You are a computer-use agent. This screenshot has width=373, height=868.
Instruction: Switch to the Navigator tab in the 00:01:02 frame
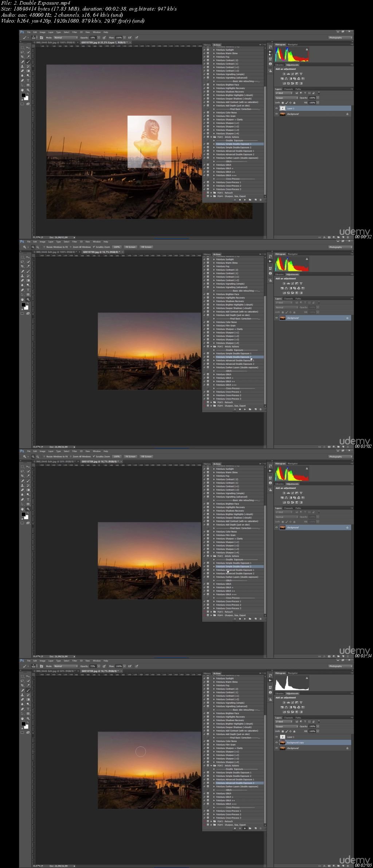click(x=292, y=254)
